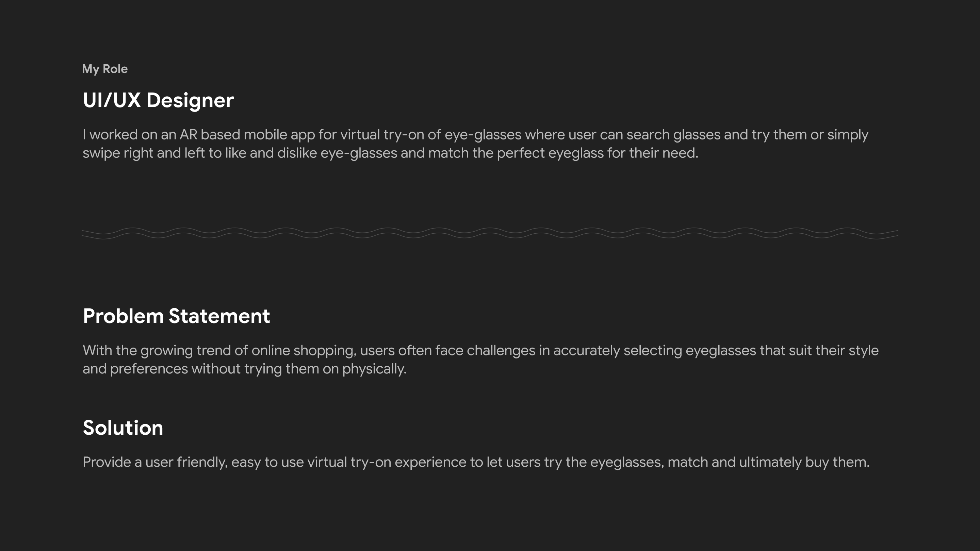Click "virtual try-on" in the Solution paragraph
Screen dimensions: 980x551
349,462
